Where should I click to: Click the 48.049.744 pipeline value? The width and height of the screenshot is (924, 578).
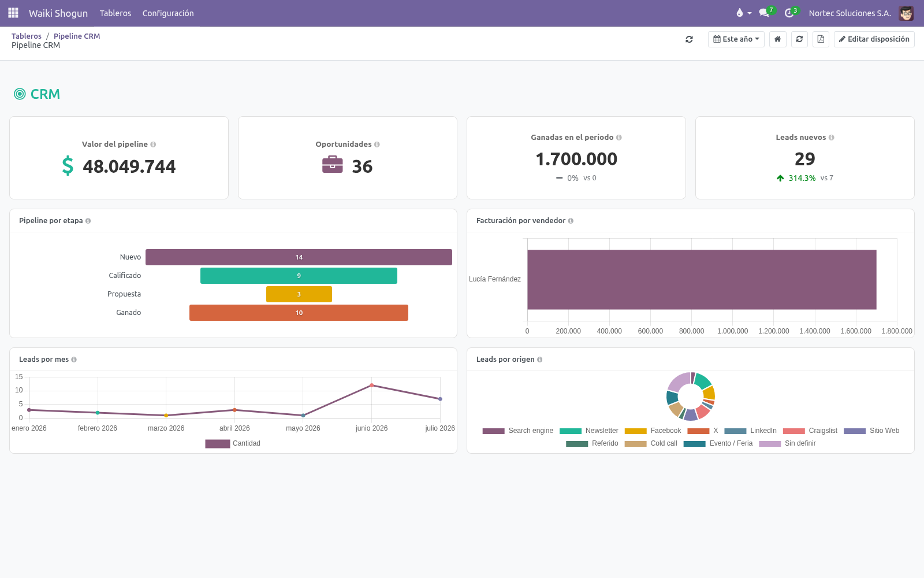tap(129, 166)
